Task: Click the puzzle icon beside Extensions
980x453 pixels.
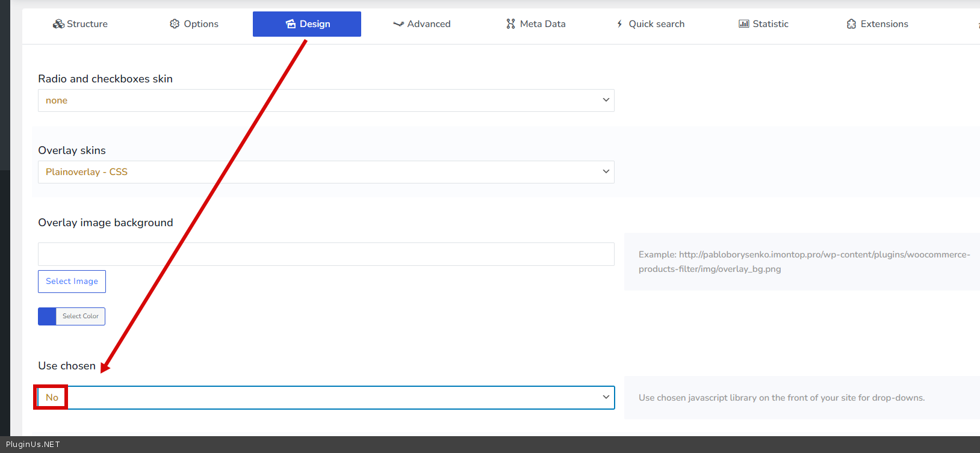Action: coord(851,24)
